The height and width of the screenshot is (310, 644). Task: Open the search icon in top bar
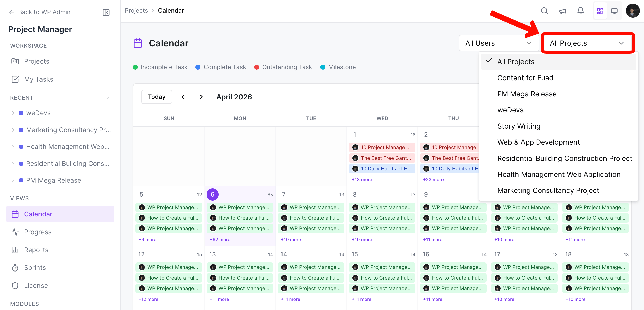pyautogui.click(x=544, y=11)
